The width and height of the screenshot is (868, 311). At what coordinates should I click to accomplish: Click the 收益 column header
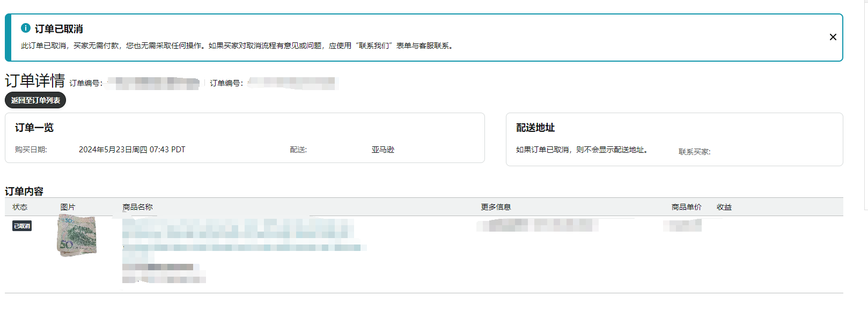tap(724, 207)
